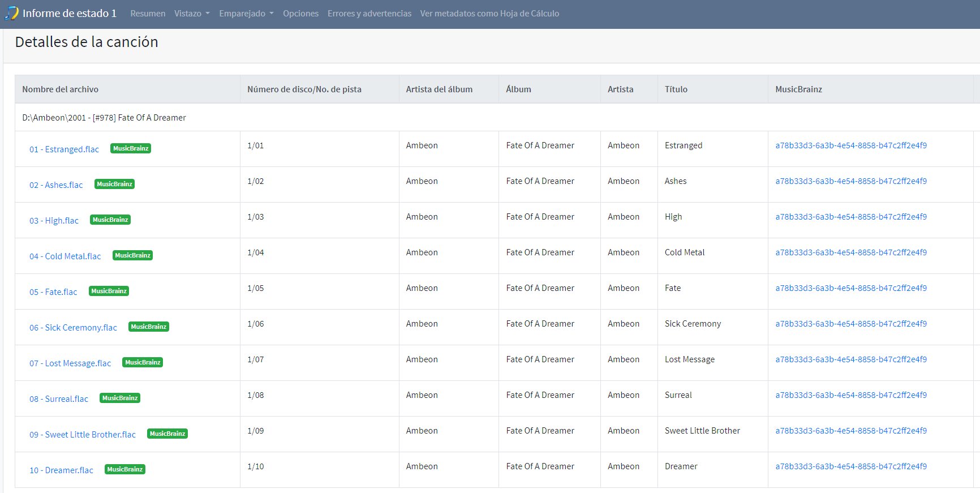Open file 07 - Lost Message.flac link
Viewport: 980px width, 493px height.
[x=70, y=363]
